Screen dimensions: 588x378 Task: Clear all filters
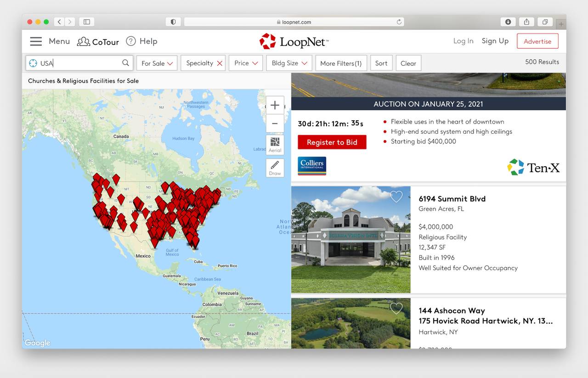[x=408, y=63]
